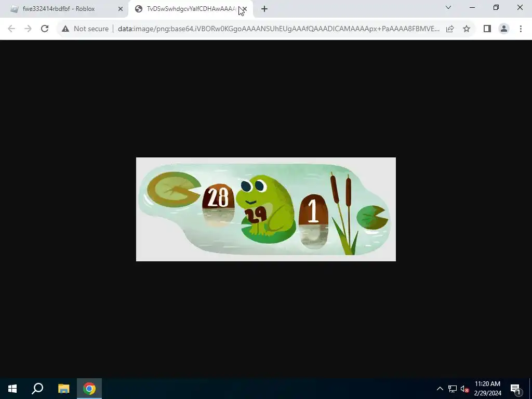This screenshot has height=399, width=532.
Task: Click the frog doodle image
Action: coord(265,209)
